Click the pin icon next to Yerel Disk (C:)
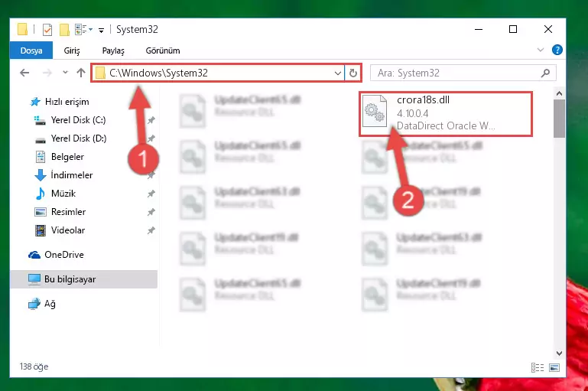 [151, 120]
